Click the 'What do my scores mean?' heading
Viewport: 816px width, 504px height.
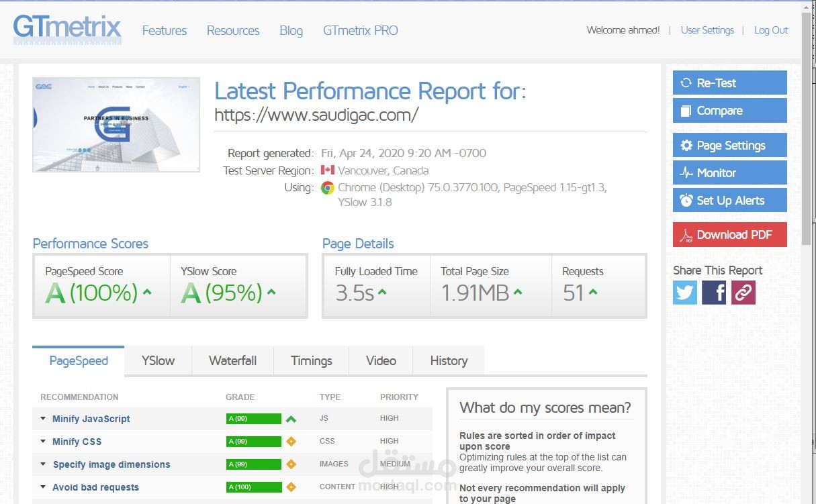[545, 407]
